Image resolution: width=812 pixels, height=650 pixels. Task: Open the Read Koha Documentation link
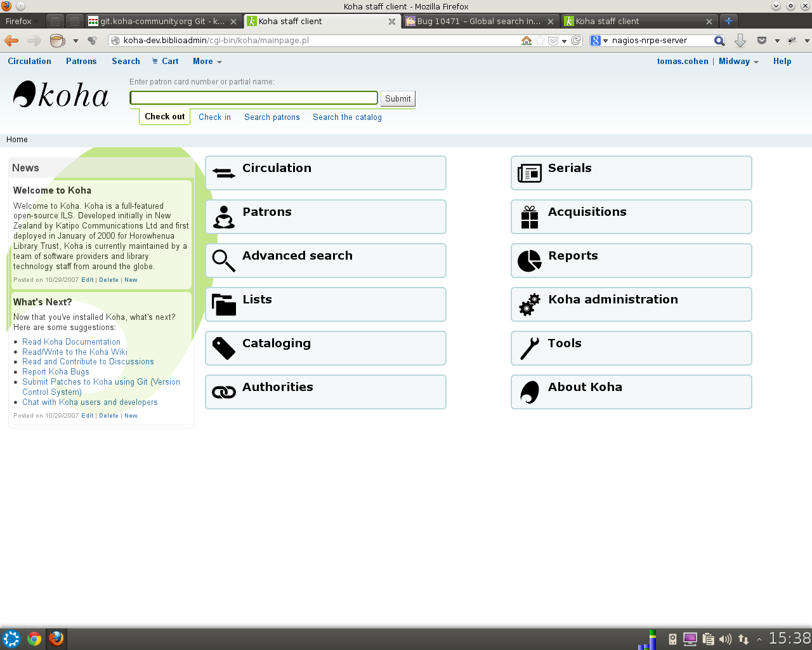click(x=71, y=342)
